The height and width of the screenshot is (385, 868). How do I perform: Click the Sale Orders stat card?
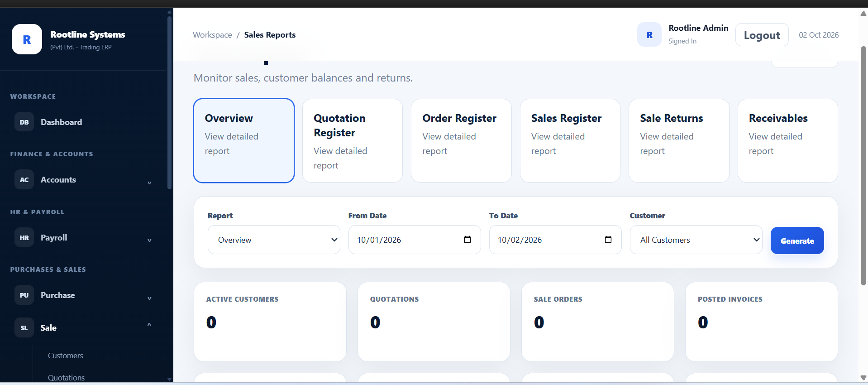(598, 322)
